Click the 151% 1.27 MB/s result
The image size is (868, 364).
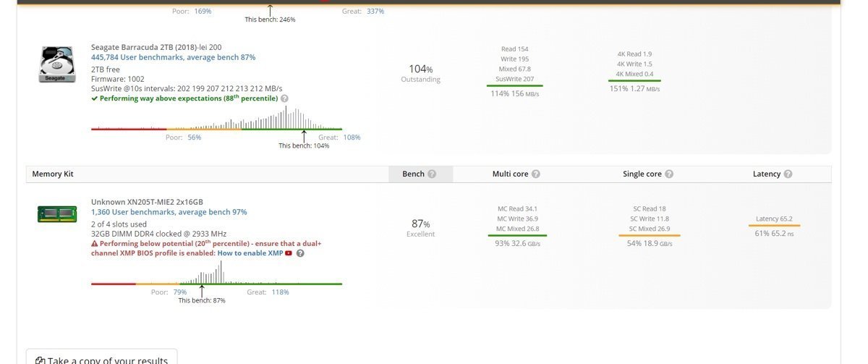634,89
